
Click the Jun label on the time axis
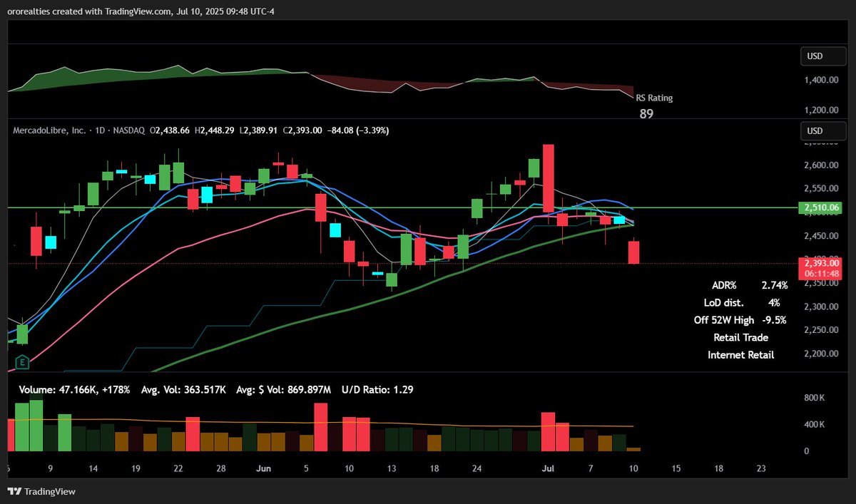[x=263, y=469]
